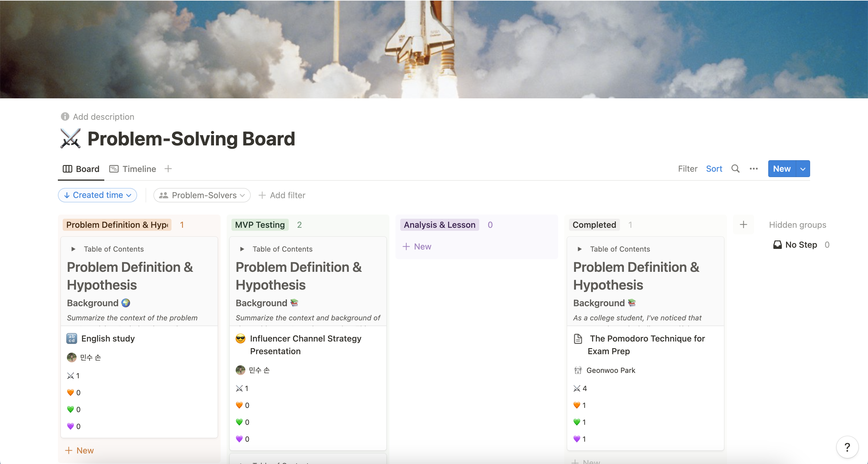This screenshot has height=464, width=868.
Task: Expand Table of Contents in Influencer card
Action: pyautogui.click(x=242, y=249)
